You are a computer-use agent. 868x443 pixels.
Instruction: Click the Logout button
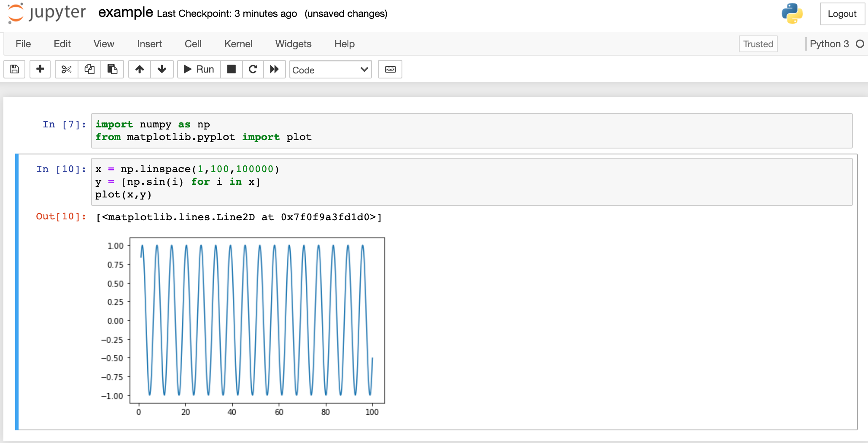tap(842, 14)
